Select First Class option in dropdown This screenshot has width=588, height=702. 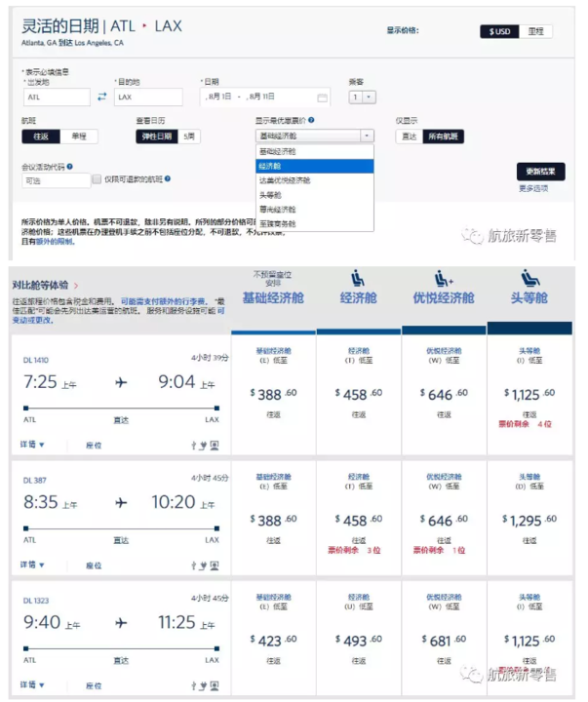point(314,195)
